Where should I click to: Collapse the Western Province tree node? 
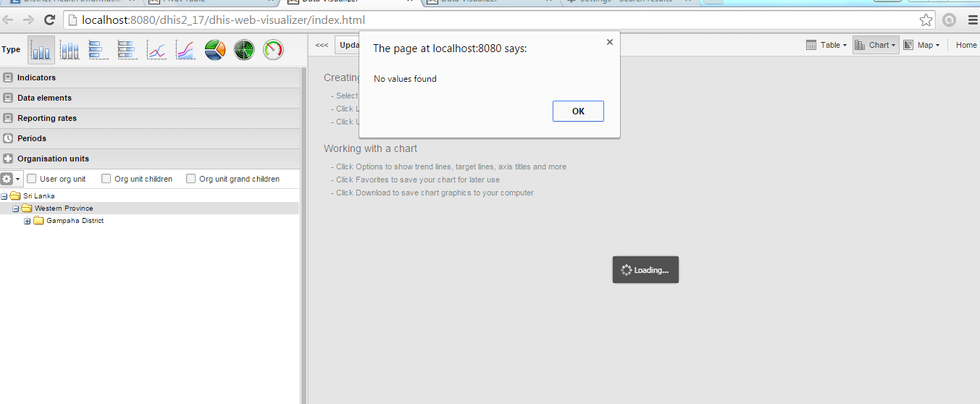(16, 209)
